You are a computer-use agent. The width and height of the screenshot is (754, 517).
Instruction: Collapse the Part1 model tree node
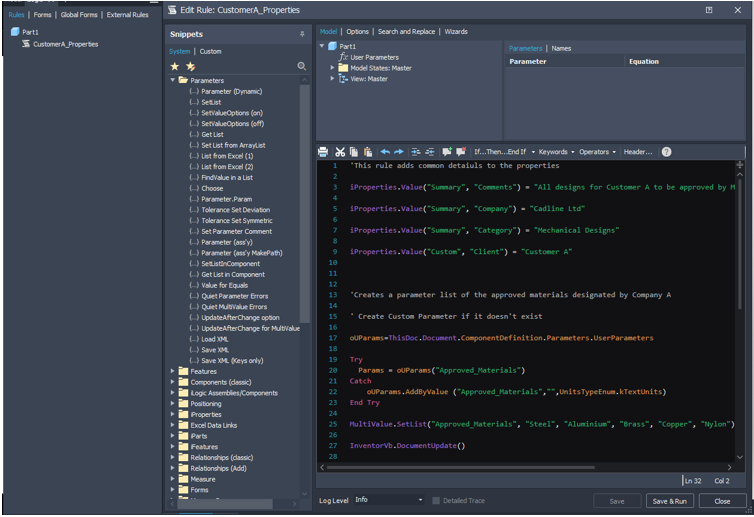tap(322, 46)
